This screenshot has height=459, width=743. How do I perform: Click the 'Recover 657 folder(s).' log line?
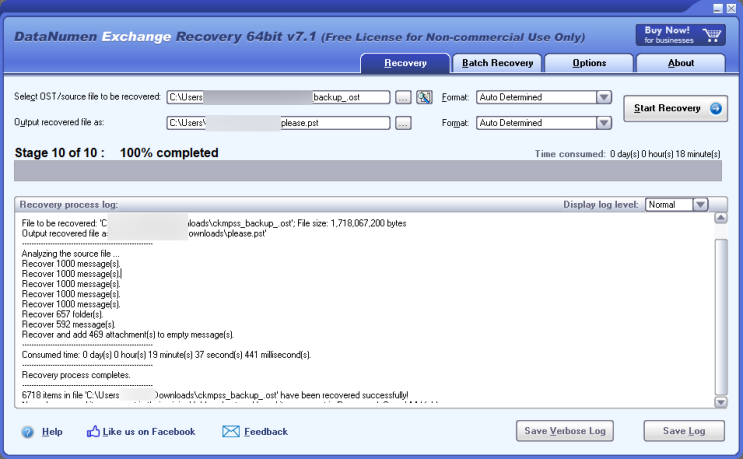pos(63,315)
